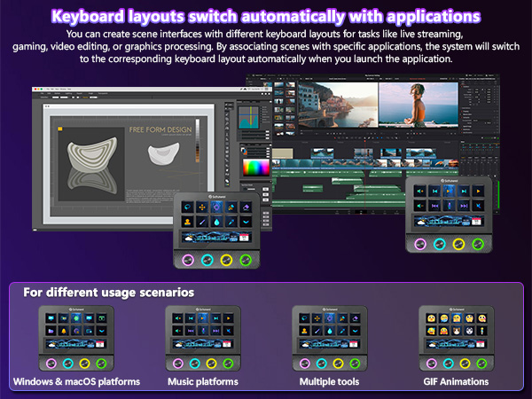Image resolution: width=532 pixels, height=399 pixels.
Task: Click the FREE FORM DESIGN title on canvas
Action: (x=160, y=129)
